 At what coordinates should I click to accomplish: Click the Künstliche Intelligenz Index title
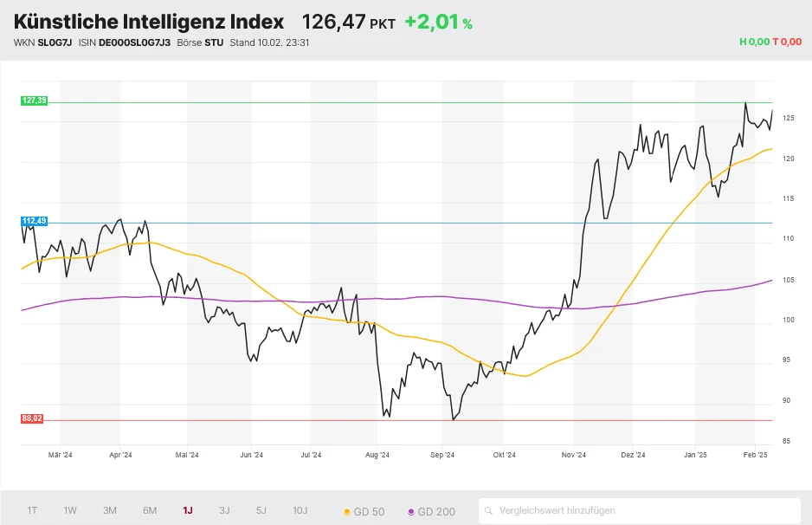point(149,23)
